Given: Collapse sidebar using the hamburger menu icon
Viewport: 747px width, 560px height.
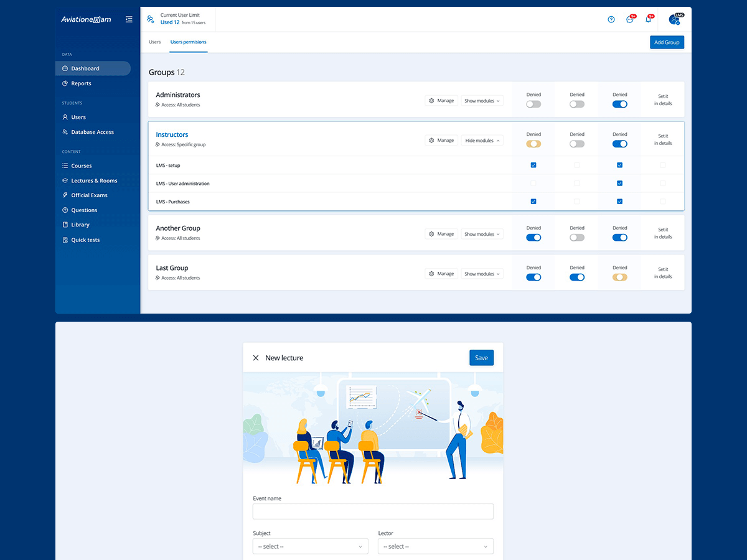Looking at the screenshot, I should (x=129, y=19).
